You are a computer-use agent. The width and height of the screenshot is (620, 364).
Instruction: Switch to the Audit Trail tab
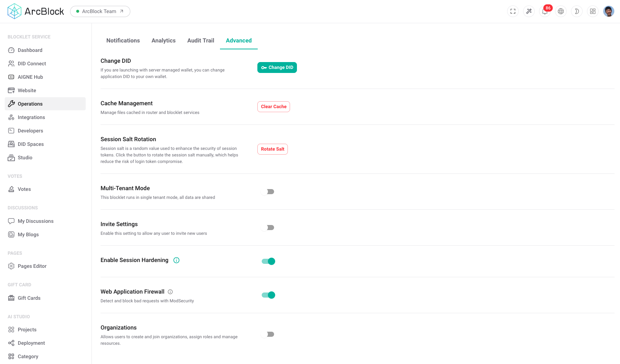pos(200,41)
